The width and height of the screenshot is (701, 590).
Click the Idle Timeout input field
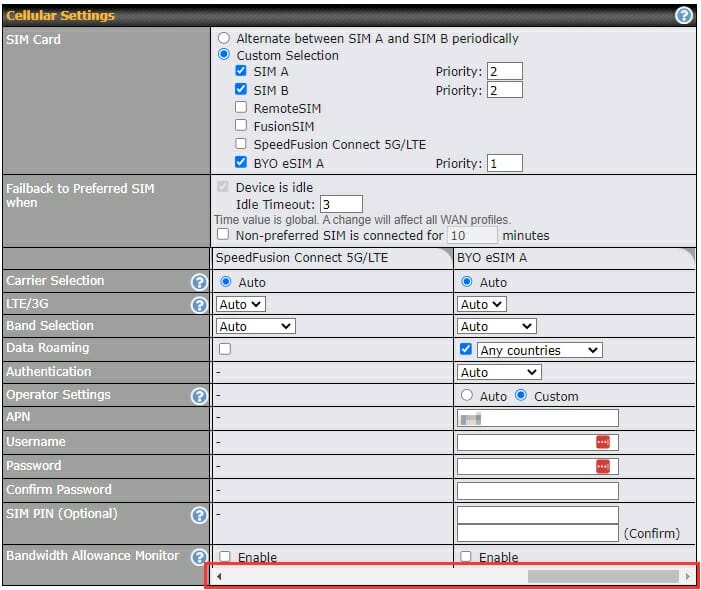[x=341, y=204]
